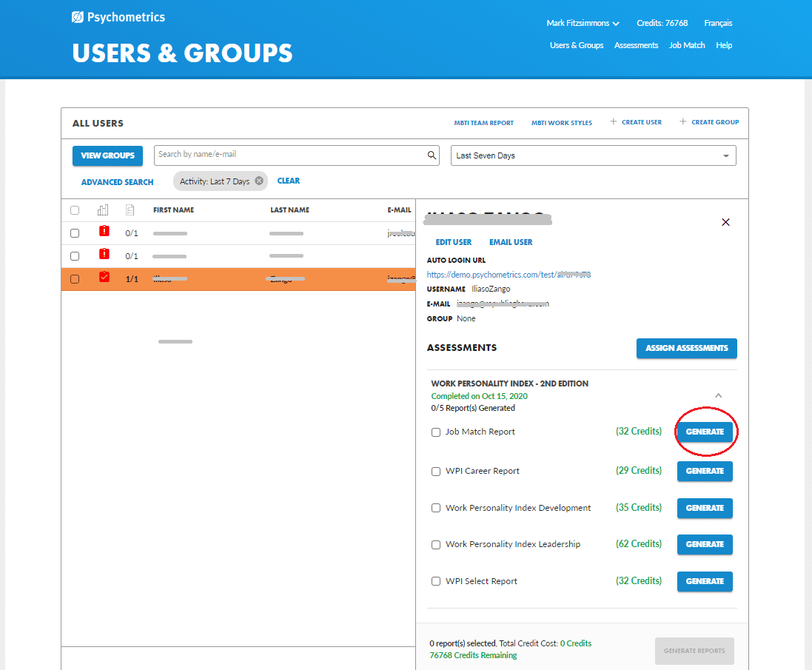Click the document column header icon

[130, 210]
